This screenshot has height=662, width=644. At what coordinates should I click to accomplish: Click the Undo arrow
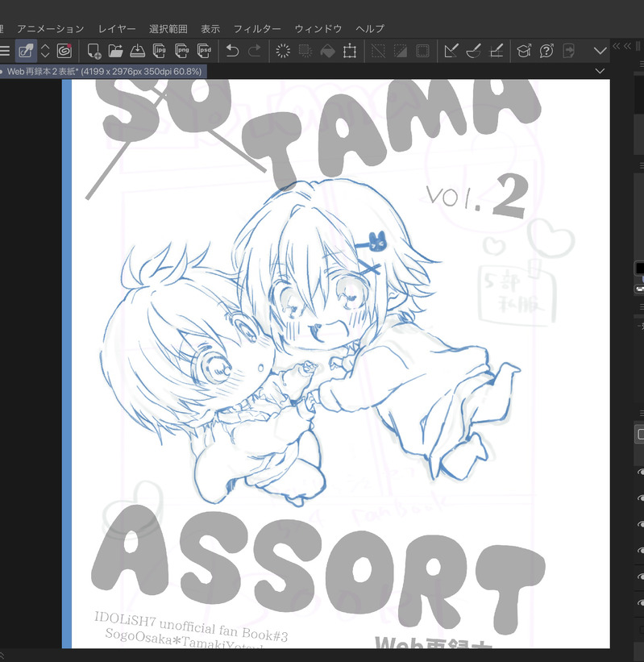pos(232,51)
